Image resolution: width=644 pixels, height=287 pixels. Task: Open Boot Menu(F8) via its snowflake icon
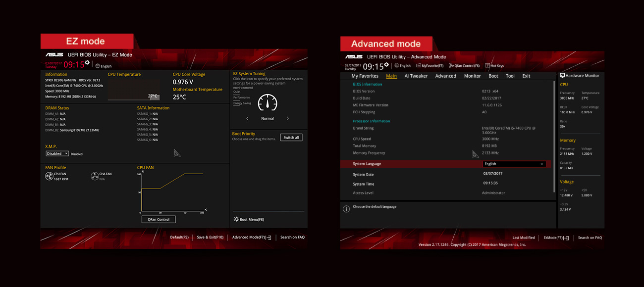click(236, 219)
